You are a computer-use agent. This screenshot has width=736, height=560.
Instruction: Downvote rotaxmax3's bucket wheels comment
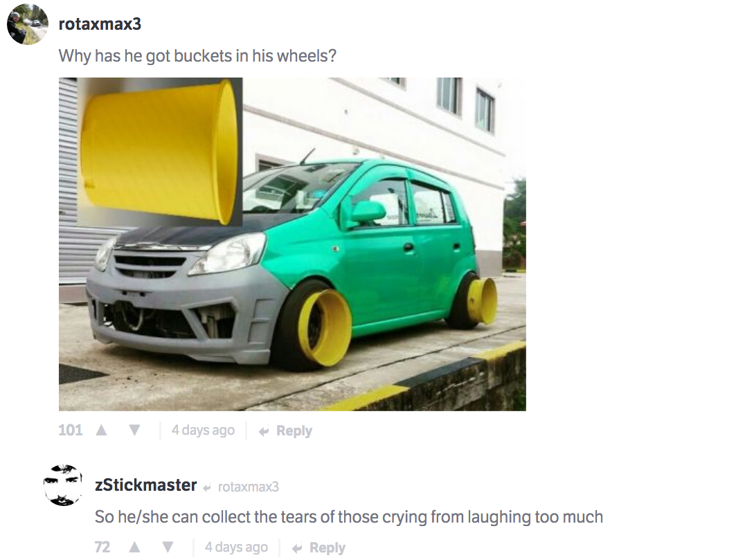click(134, 431)
